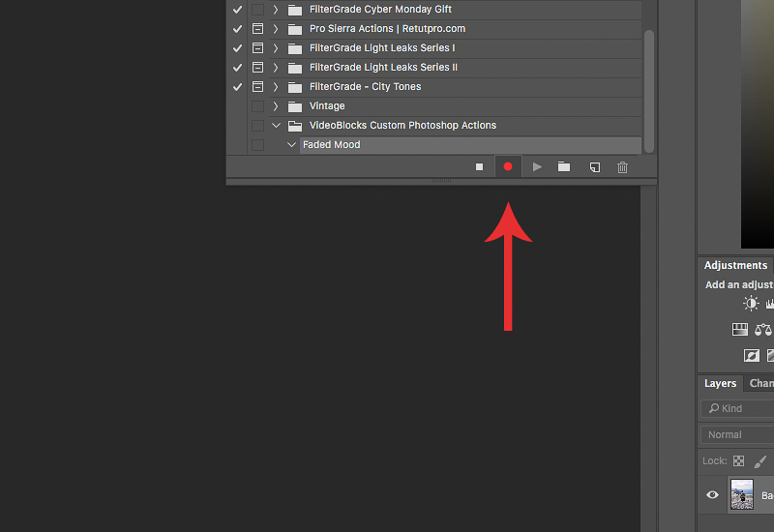This screenshot has width=774, height=532.
Task: Select 'FilterGrade Light Leaks Series II' text
Action: coord(383,67)
